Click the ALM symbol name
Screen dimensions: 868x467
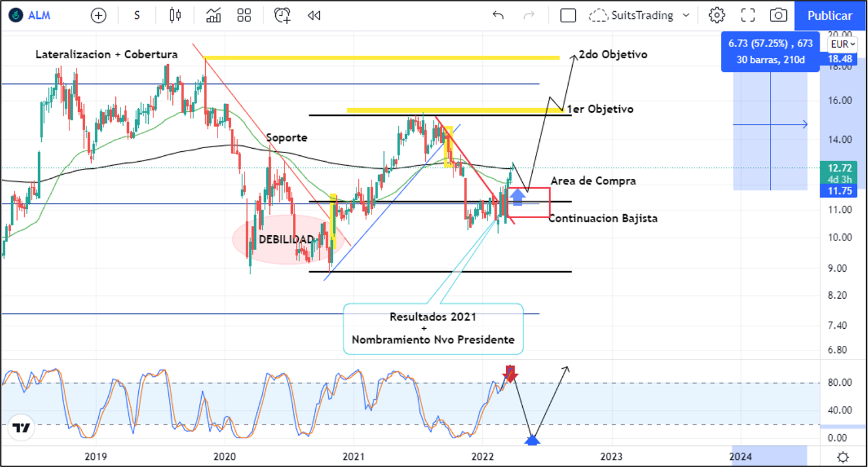click(39, 16)
